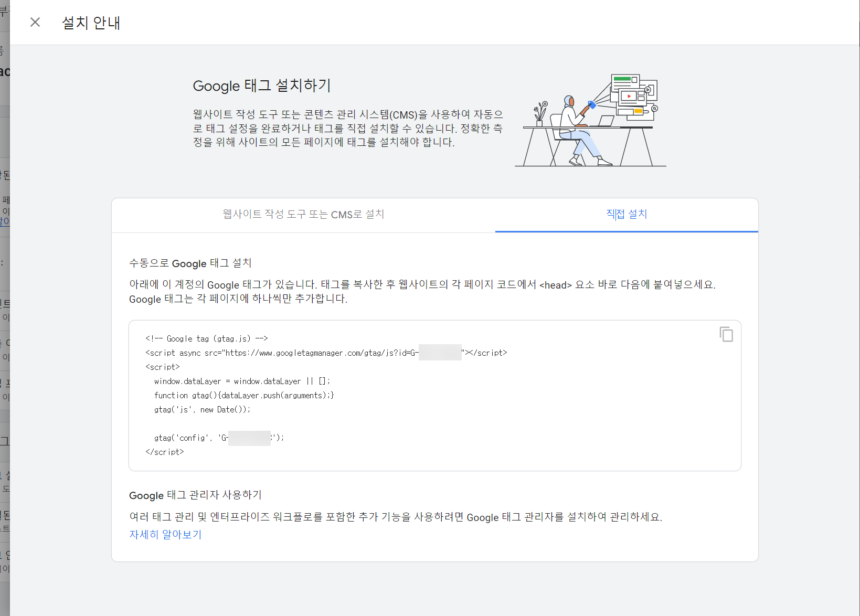The width and height of the screenshot is (860, 616).
Task: Click the gtag('config') code line
Action: (219, 438)
